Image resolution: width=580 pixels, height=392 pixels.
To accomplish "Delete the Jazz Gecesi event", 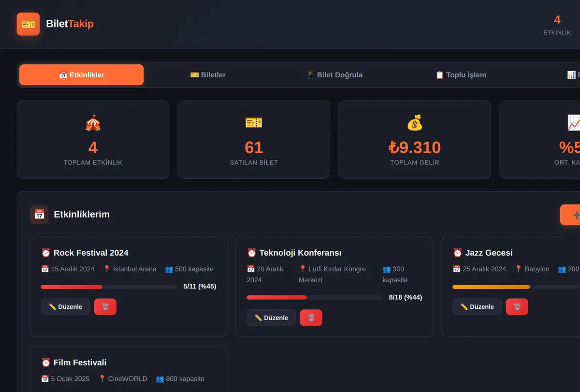I will [x=517, y=307].
